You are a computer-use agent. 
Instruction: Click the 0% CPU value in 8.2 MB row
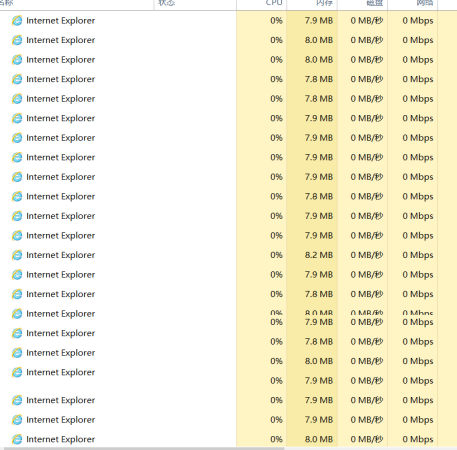tap(276, 255)
